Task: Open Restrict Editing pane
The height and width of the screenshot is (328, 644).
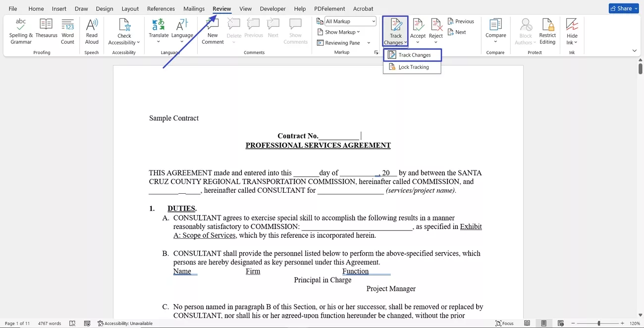Action: coord(547,31)
